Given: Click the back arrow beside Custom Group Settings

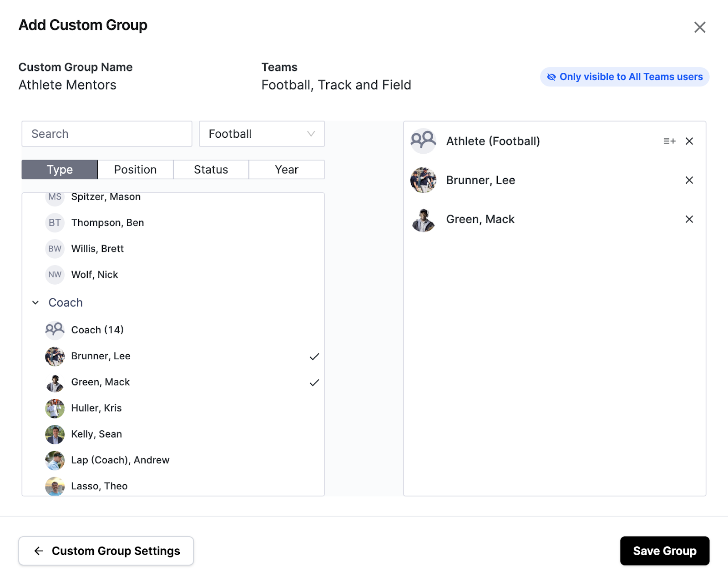Looking at the screenshot, I should pyautogui.click(x=39, y=551).
